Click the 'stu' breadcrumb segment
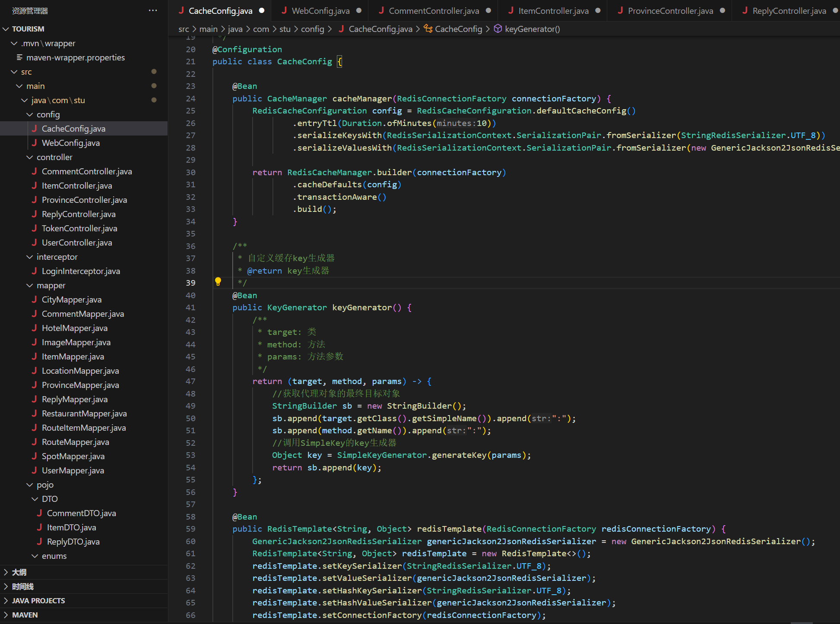 click(x=285, y=29)
